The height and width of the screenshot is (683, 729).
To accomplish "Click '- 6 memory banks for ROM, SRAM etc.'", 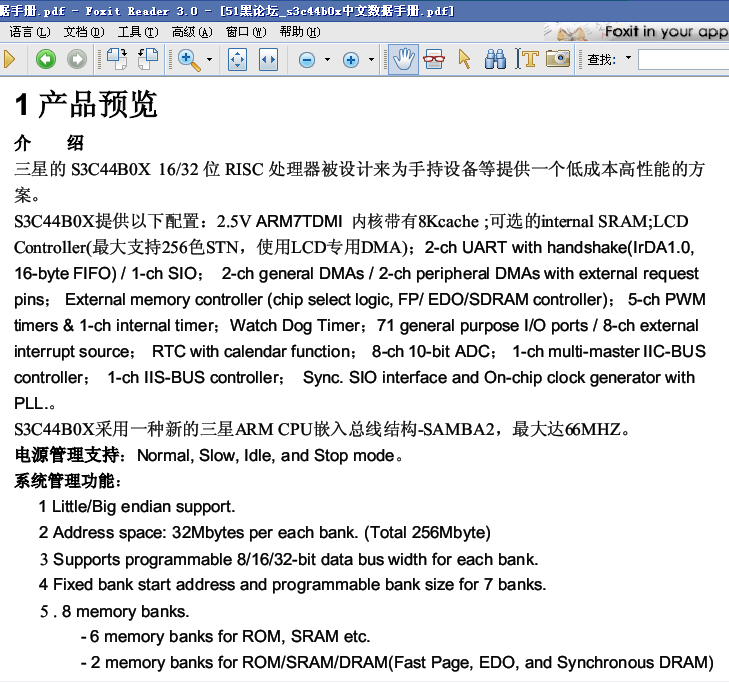I will pyautogui.click(x=225, y=637).
